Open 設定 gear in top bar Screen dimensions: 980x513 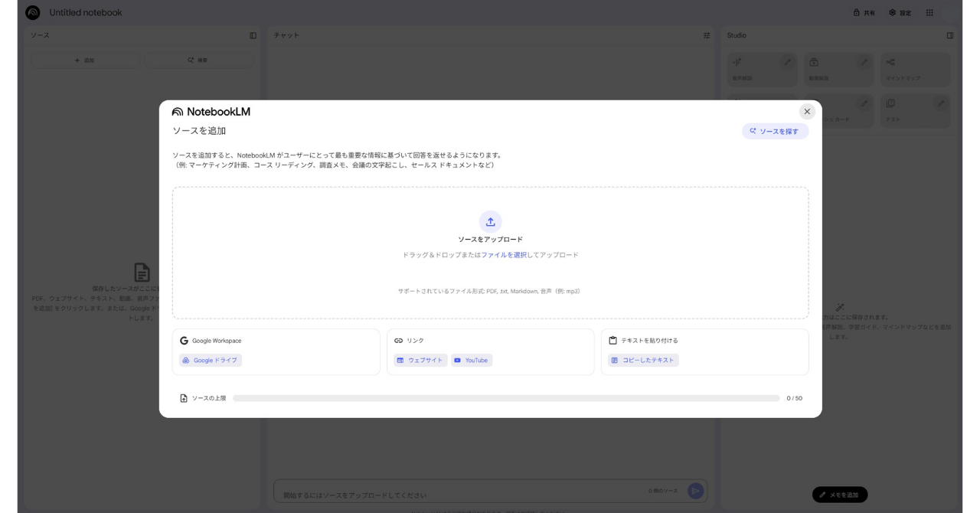pyautogui.click(x=900, y=12)
